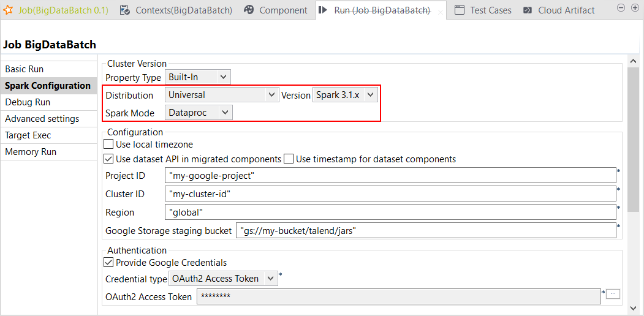Click the plus icon to maximize the view
This screenshot has height=316, width=644.
pos(634,7)
